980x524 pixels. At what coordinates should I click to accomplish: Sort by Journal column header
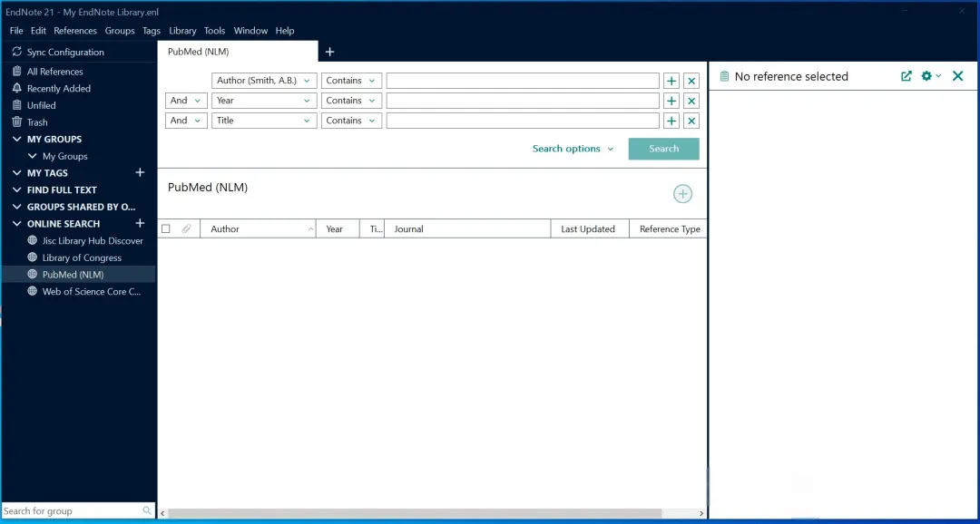click(x=467, y=229)
